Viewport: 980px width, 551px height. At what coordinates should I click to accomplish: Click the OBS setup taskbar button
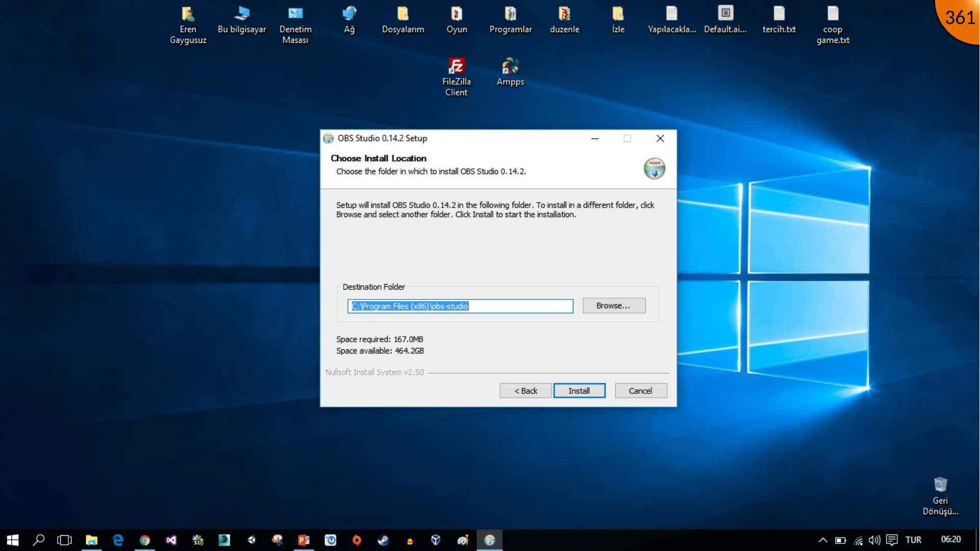tap(489, 540)
